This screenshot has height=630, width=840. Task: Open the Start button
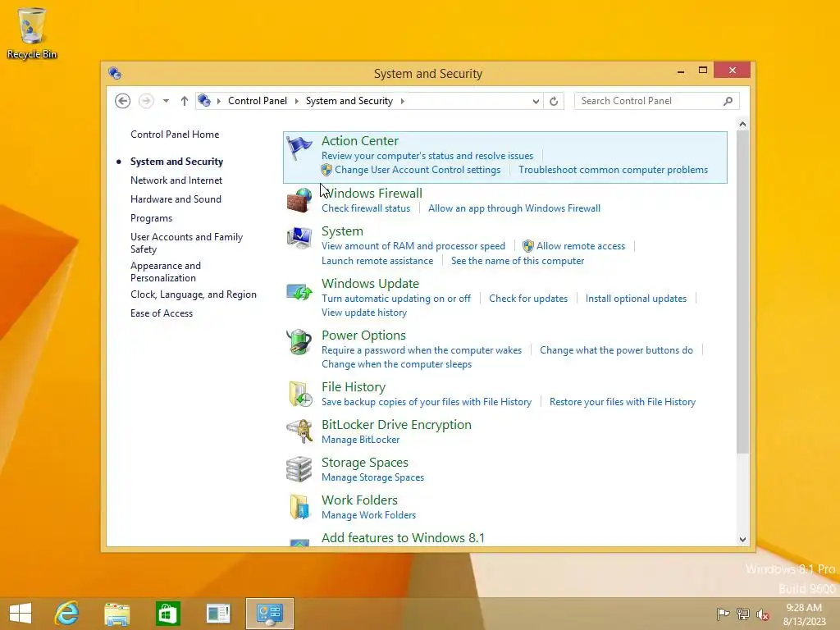pos(21,614)
